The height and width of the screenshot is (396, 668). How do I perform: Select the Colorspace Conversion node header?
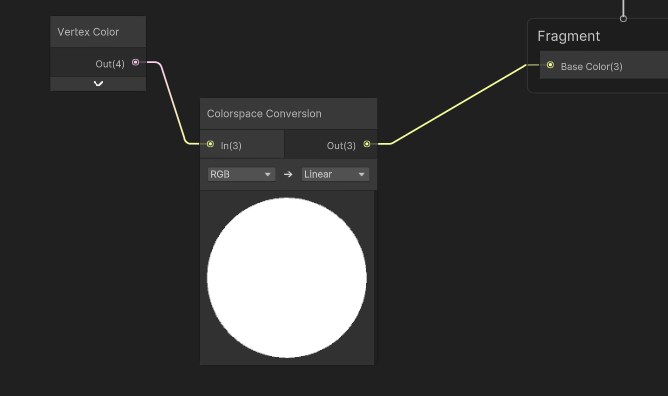pyautogui.click(x=288, y=114)
